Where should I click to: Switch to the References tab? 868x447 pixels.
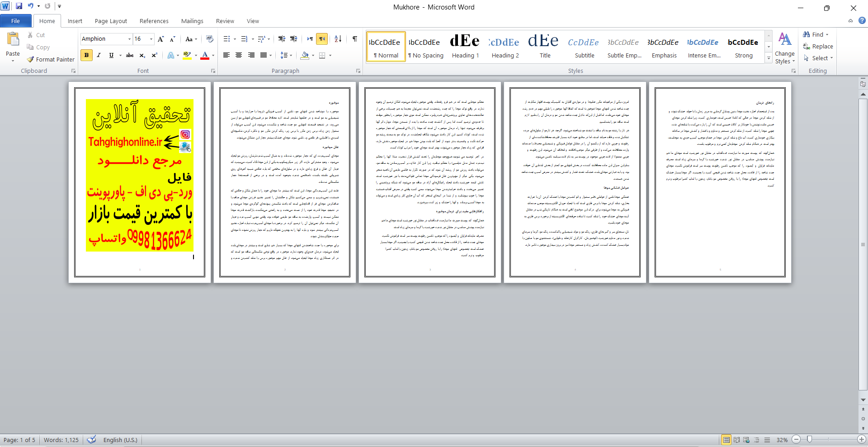tap(154, 21)
